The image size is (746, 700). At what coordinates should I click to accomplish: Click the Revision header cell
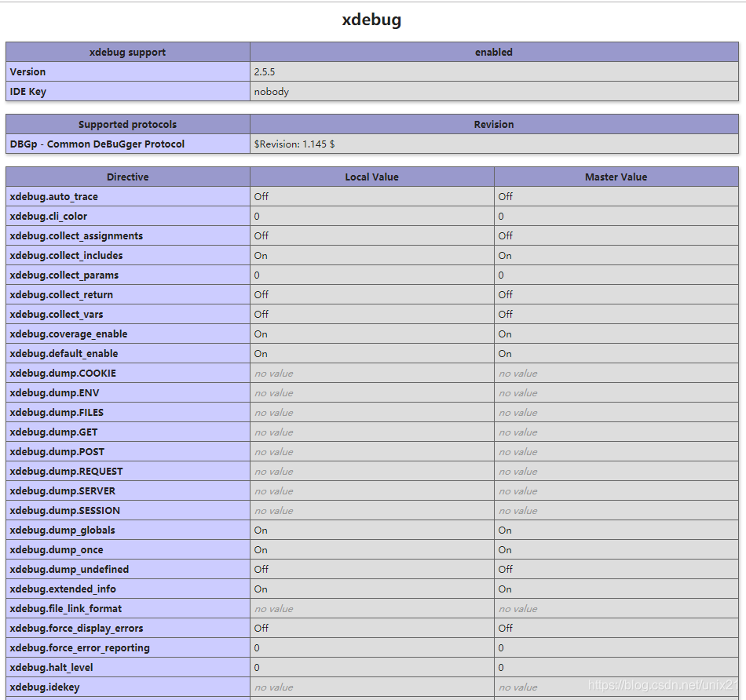click(494, 125)
